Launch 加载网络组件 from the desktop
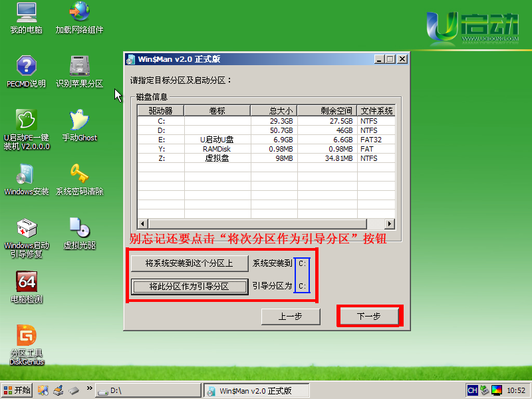Viewport: 532px width, 399px height. tap(79, 19)
